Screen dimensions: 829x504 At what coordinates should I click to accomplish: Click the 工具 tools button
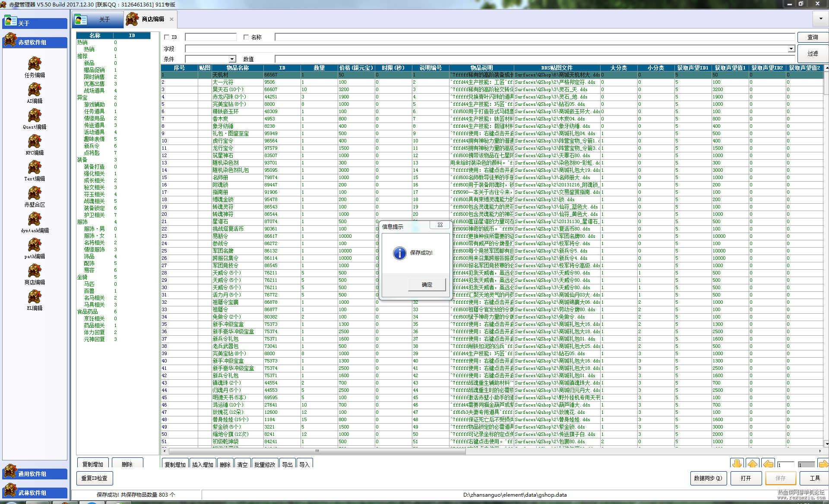click(814, 478)
